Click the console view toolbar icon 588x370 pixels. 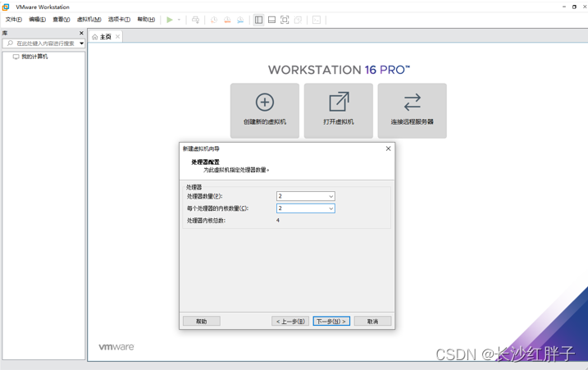coord(317,20)
